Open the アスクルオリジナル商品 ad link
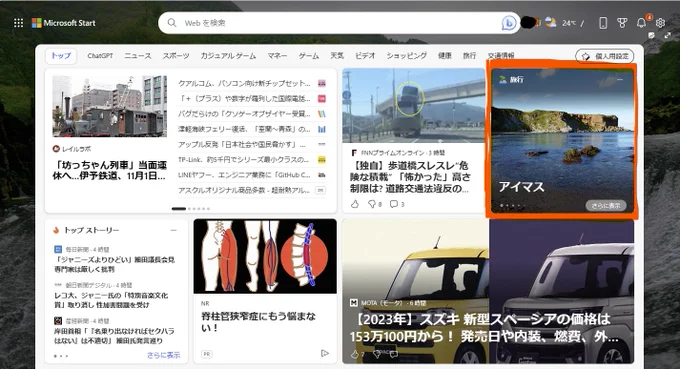The image size is (680, 369). click(x=244, y=190)
